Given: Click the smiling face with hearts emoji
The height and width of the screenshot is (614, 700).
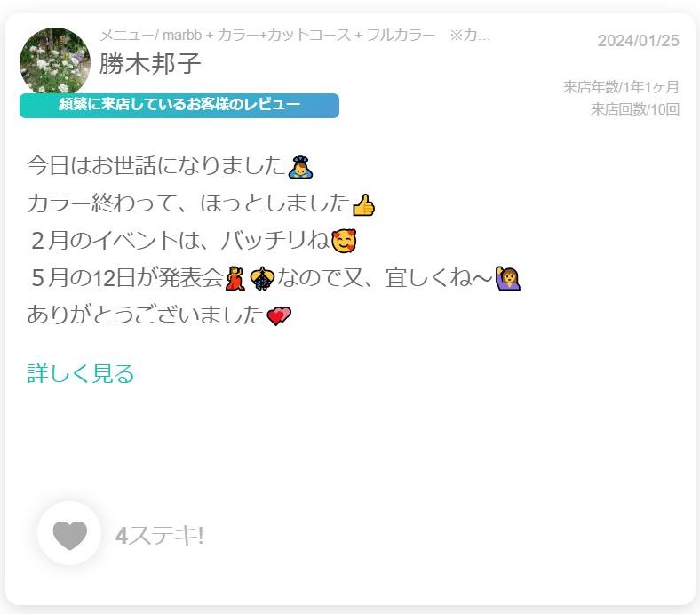Looking at the screenshot, I should click(344, 241).
